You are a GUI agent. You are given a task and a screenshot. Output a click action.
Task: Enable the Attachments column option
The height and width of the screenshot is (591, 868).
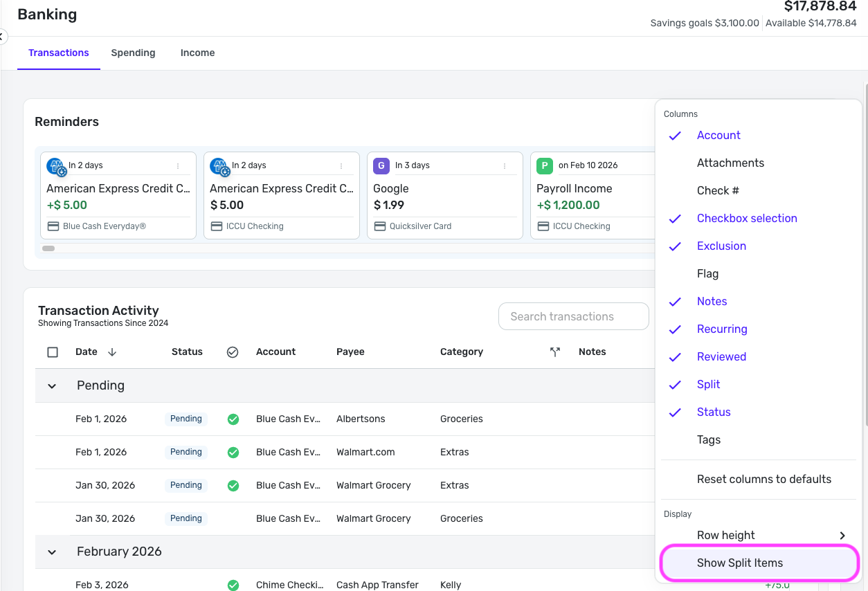730,163
